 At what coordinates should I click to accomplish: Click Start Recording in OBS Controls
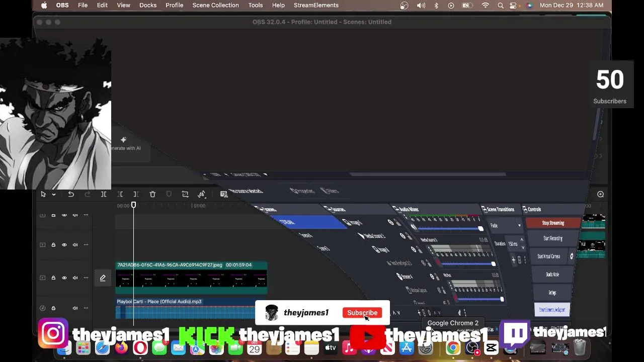pyautogui.click(x=553, y=238)
